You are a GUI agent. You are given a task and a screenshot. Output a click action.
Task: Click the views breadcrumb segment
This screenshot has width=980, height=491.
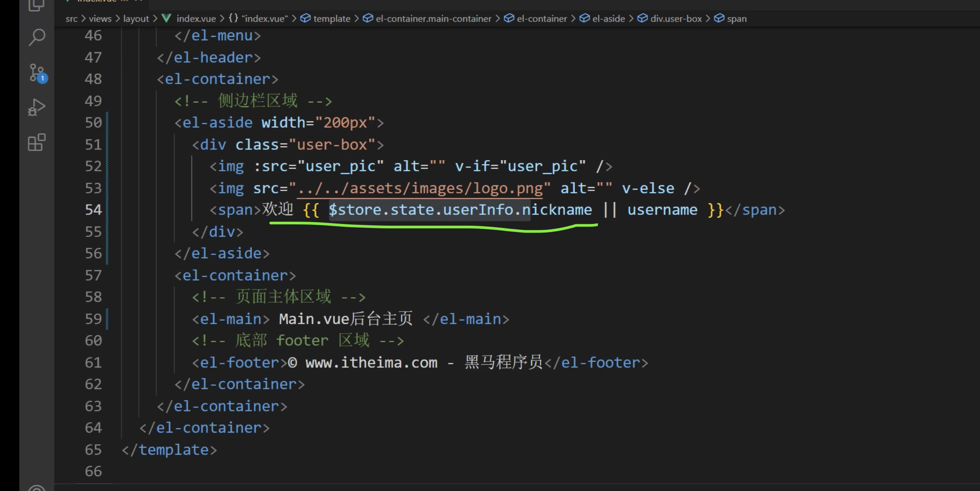coord(100,18)
